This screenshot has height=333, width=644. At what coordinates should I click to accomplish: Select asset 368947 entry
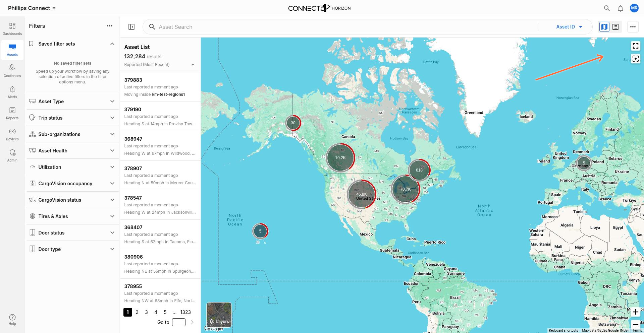(x=160, y=146)
